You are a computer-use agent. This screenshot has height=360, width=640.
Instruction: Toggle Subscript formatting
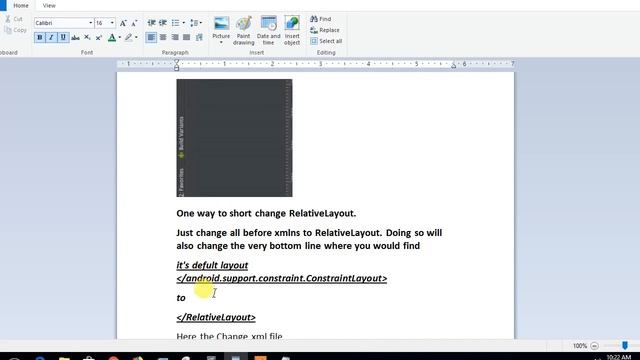87,38
